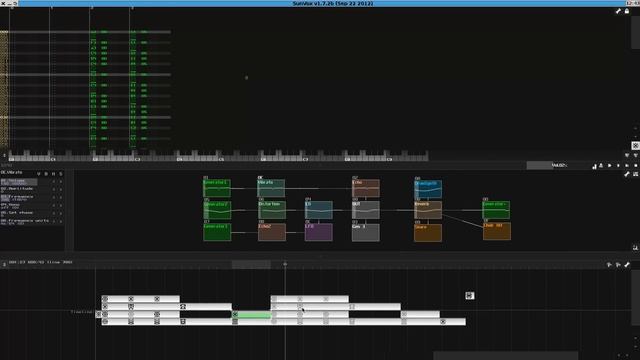The image size is (640, 360).
Task: Select the DrumSynth module node
Action: 428,189
